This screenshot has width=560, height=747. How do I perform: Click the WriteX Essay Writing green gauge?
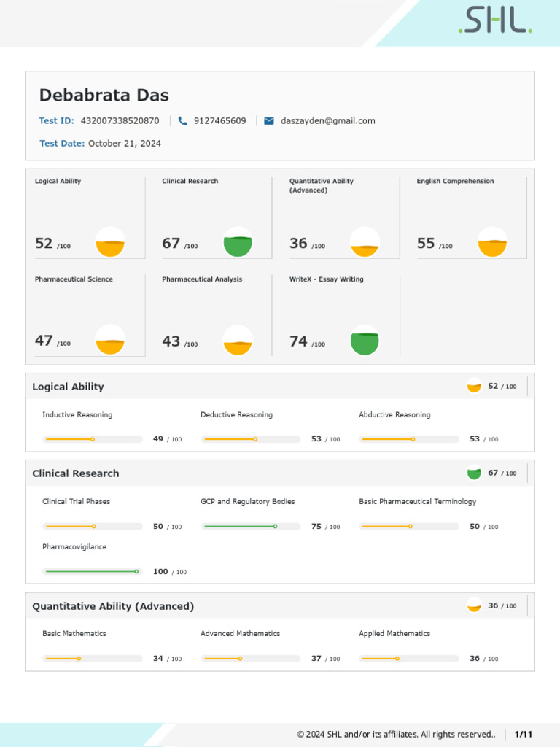(365, 340)
